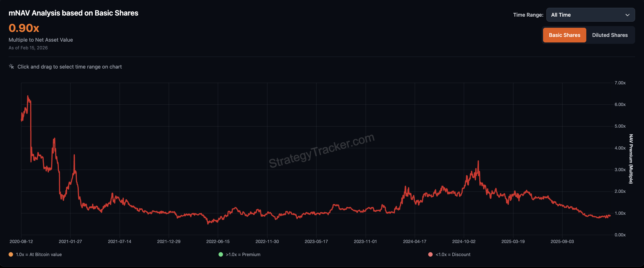Click the click-and-drag selection hint icon
Image resolution: width=644 pixels, height=268 pixels.
[x=11, y=66]
